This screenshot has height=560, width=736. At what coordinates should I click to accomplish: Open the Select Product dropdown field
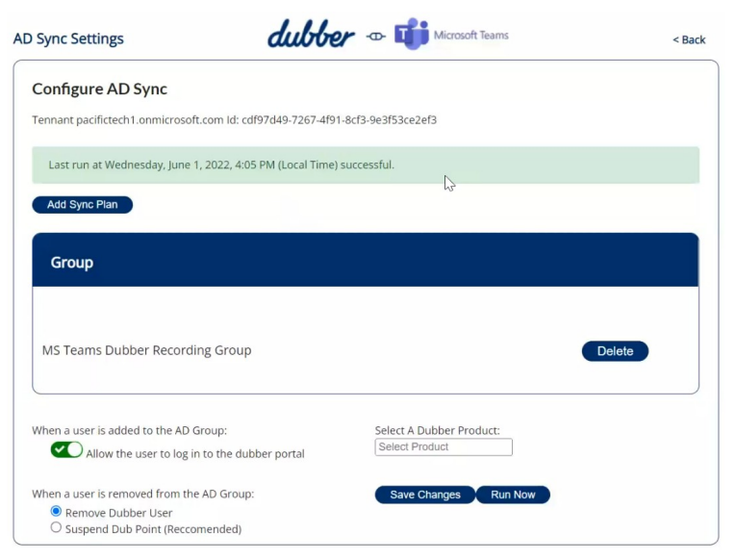pos(444,446)
